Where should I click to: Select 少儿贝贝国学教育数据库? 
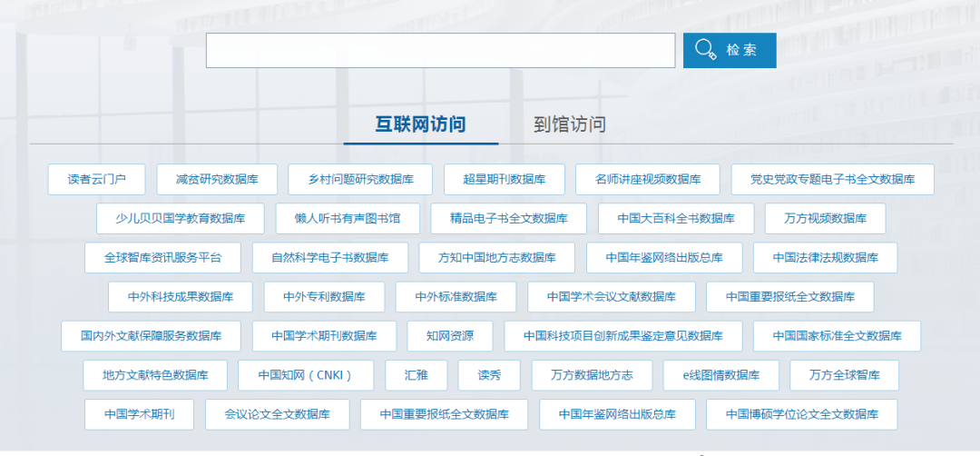pos(181,218)
